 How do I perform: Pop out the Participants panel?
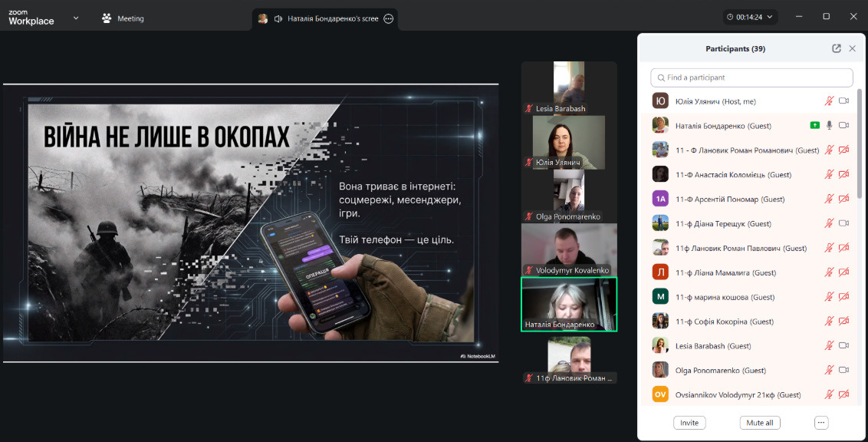pos(837,48)
